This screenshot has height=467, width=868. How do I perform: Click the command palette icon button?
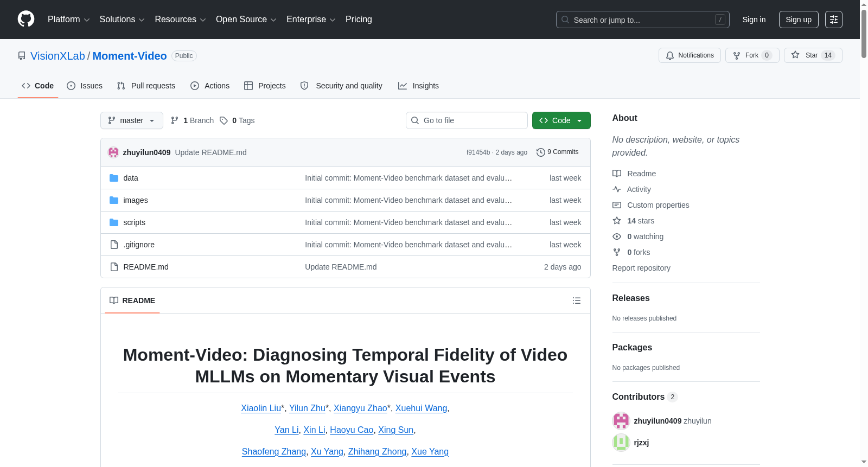click(833, 20)
